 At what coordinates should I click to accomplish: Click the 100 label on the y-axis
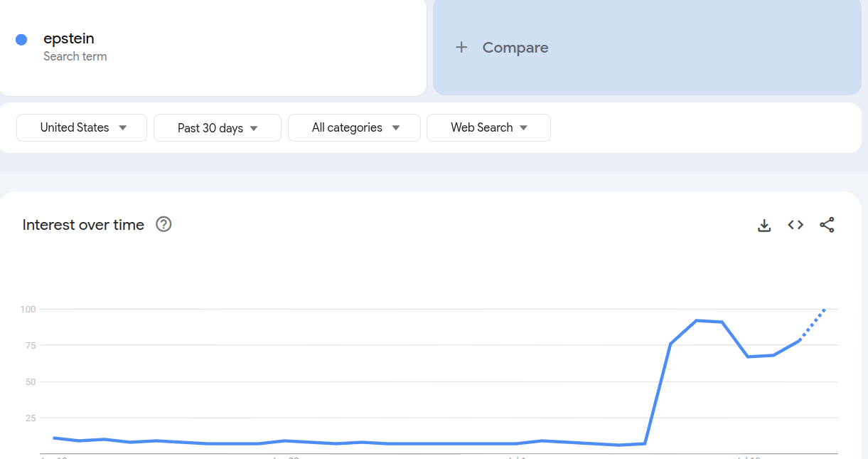click(28, 309)
